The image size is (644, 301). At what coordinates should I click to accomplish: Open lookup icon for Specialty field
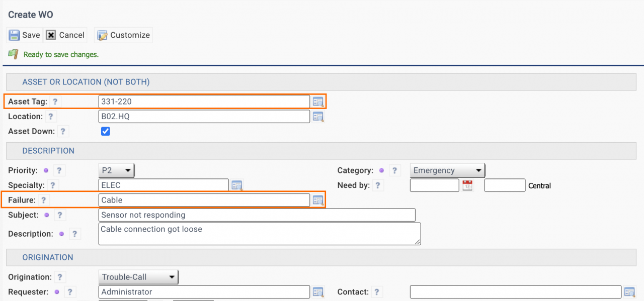click(237, 185)
